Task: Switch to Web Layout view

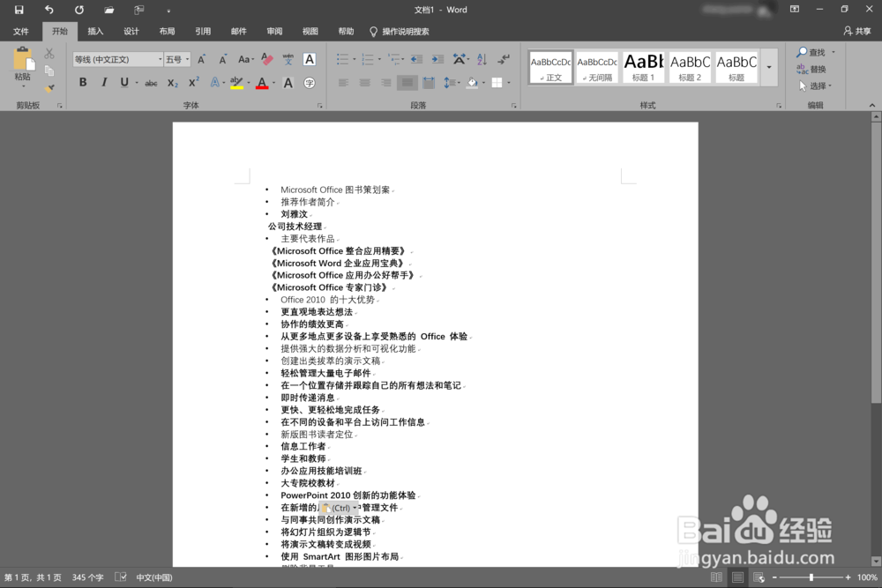Action: point(759,577)
